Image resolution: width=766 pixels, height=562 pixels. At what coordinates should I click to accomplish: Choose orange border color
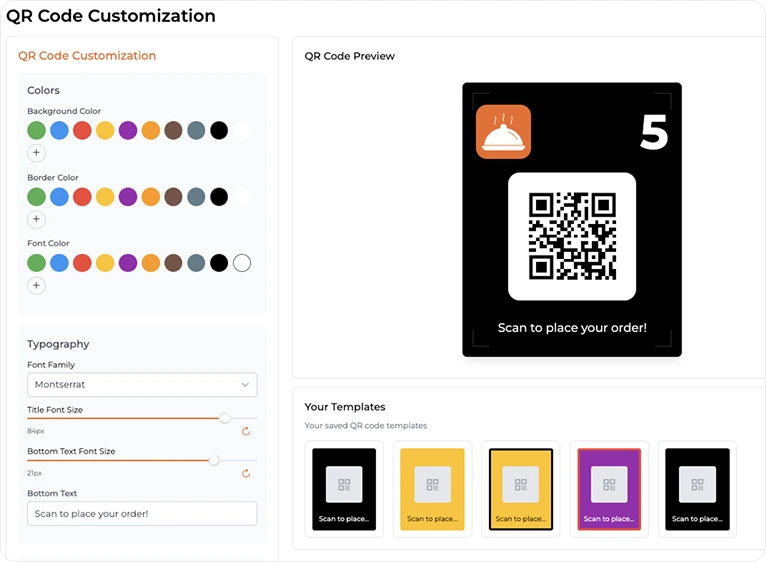point(150,196)
